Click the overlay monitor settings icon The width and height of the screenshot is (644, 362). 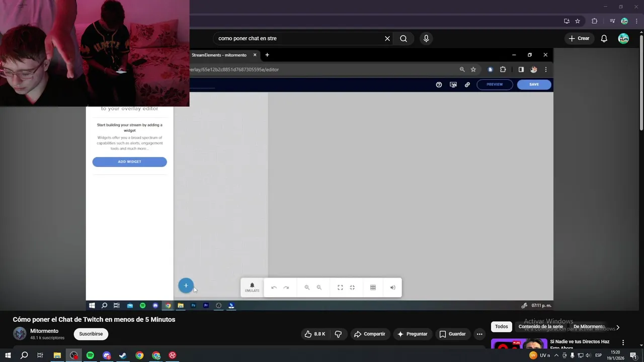453,84
